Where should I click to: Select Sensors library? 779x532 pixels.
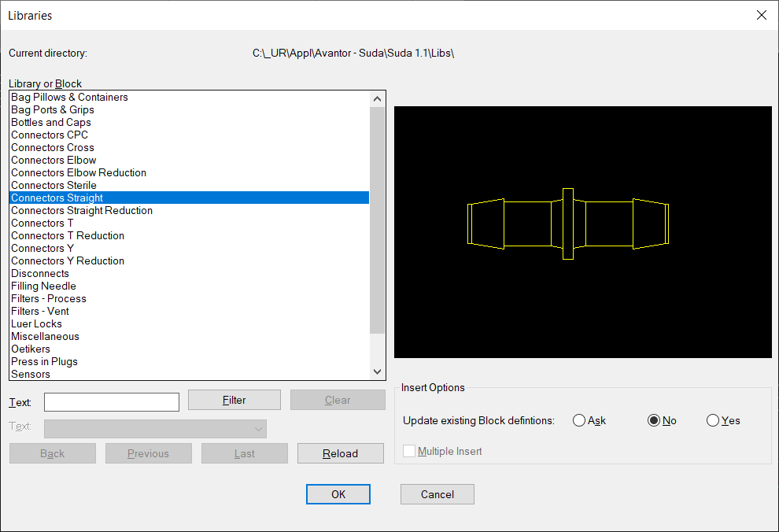pos(190,374)
